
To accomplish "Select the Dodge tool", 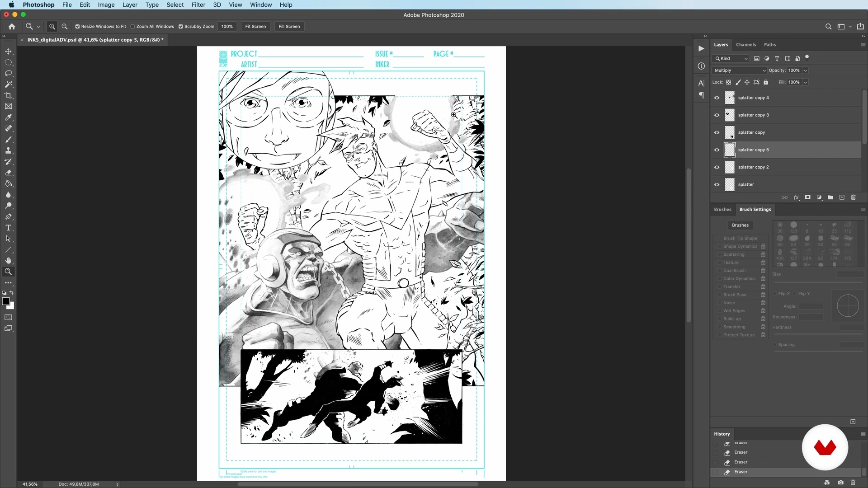I will click(8, 206).
